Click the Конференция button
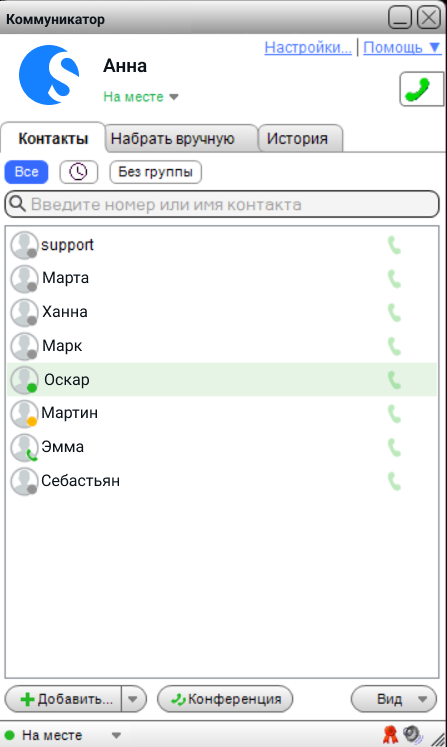 [x=225, y=699]
